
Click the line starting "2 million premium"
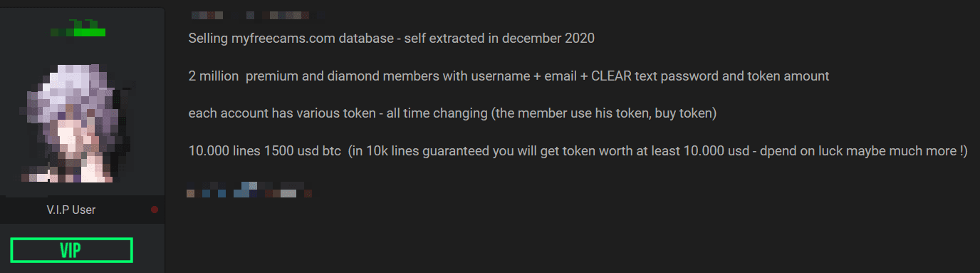[x=509, y=76]
